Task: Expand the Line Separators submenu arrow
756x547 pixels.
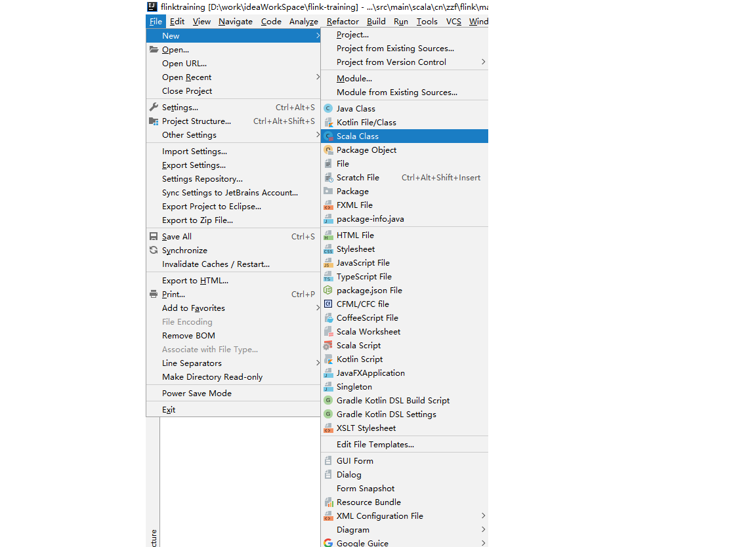Action: pos(318,363)
